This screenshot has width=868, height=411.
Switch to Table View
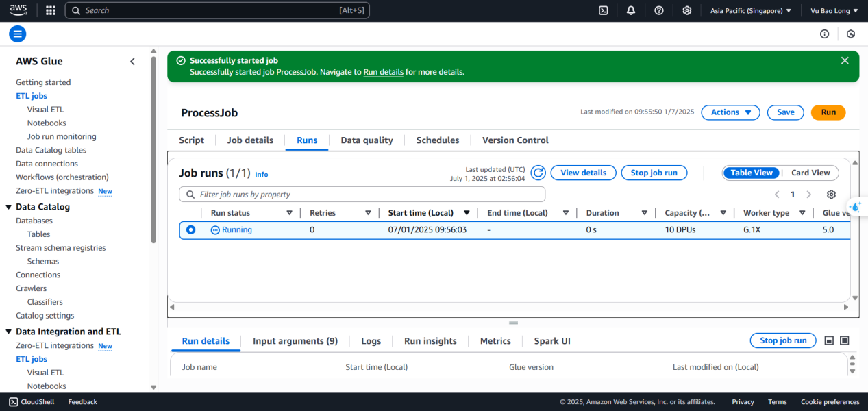tap(752, 173)
